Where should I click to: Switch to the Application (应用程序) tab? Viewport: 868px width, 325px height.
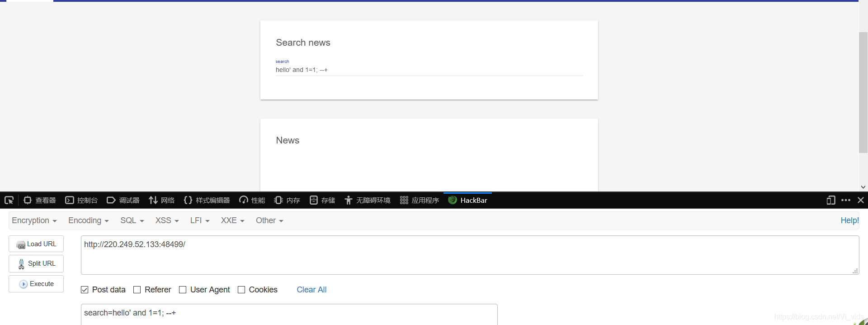click(420, 200)
